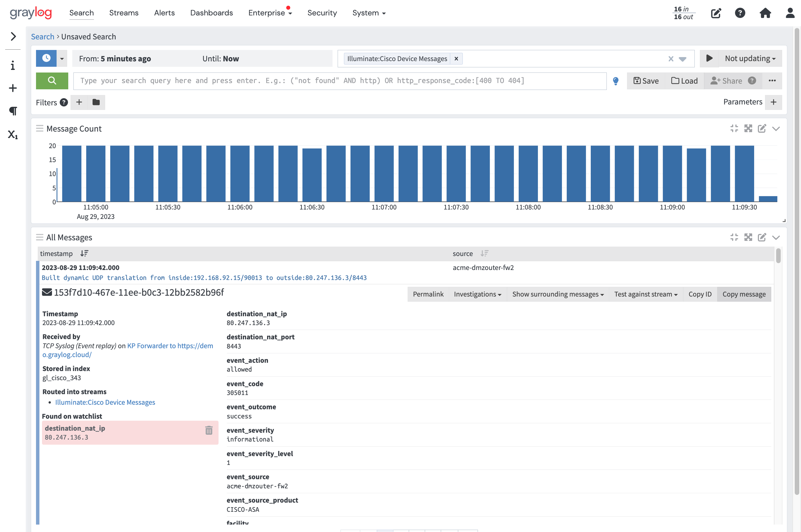Image resolution: width=801 pixels, height=532 pixels.
Task: Focus the All Messages widget fullscreen
Action: (748, 237)
